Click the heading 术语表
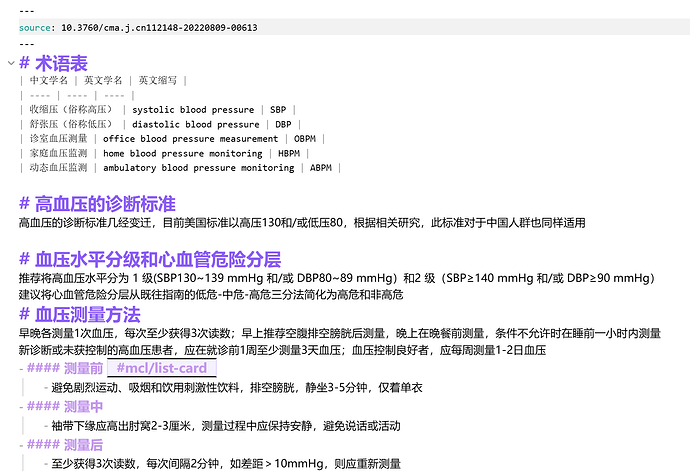Viewport: 690px width, 471px height. pyautogui.click(x=61, y=63)
